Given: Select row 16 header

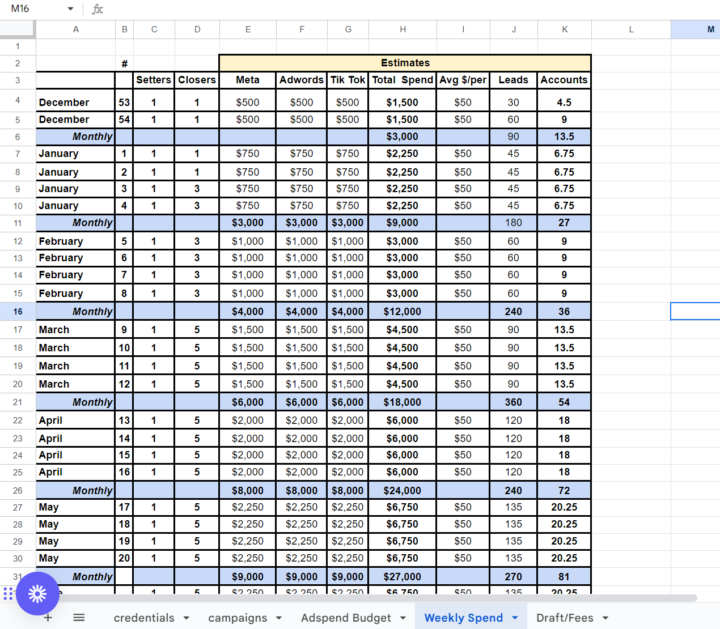Looking at the screenshot, I should (x=17, y=311).
